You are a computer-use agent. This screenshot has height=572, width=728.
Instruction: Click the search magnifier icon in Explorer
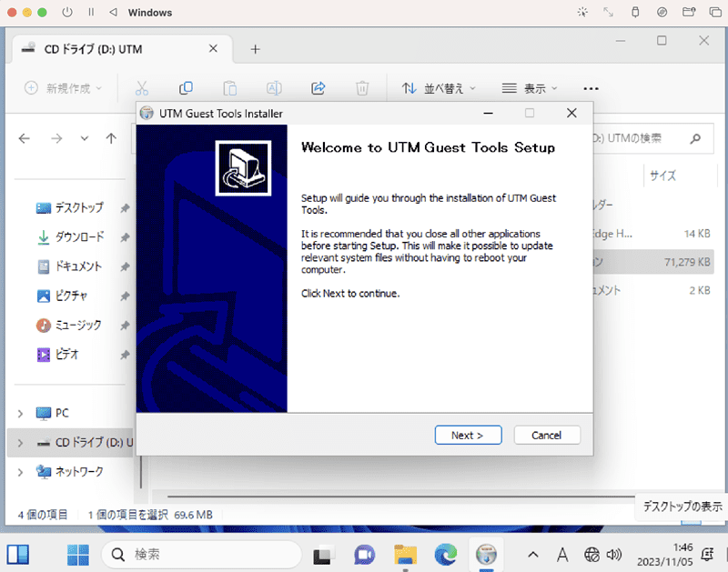coord(695,138)
